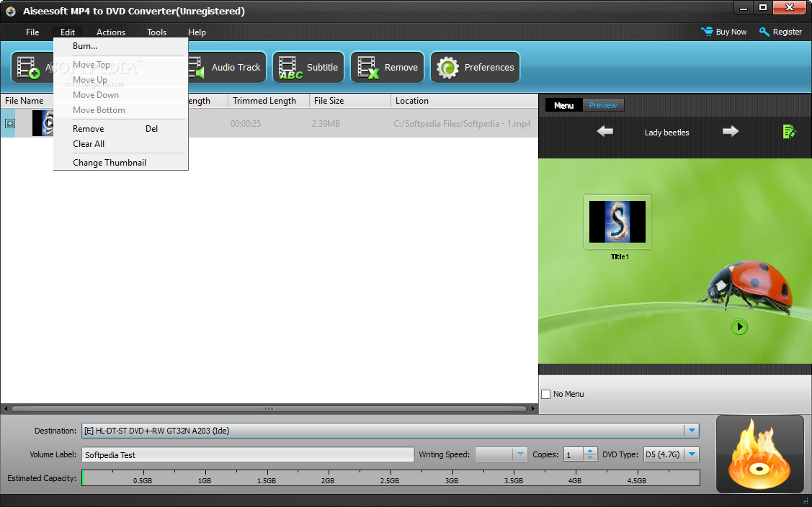Open the Tools menu
Viewport: 812px width, 507px height.
pyautogui.click(x=156, y=32)
